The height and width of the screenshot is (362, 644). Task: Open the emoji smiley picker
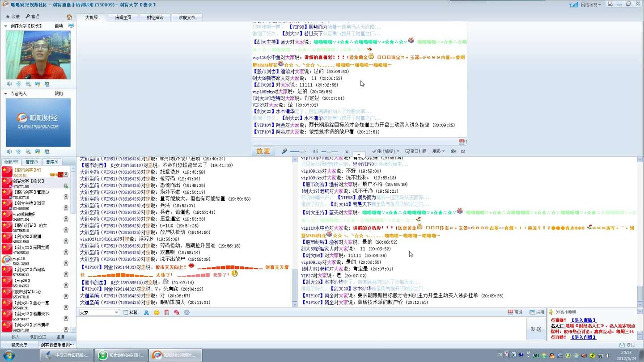(157, 312)
